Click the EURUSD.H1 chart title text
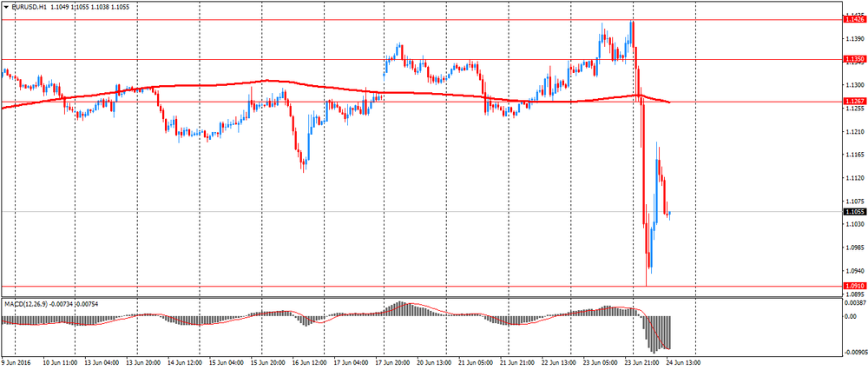This screenshot has width=868, height=370. pos(29,6)
